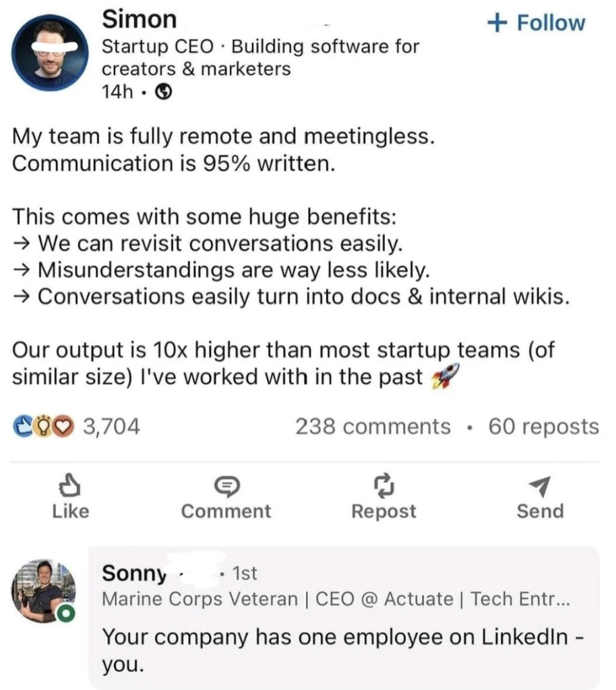
Task: Click the thumbs-up Like icon
Action: [70, 484]
